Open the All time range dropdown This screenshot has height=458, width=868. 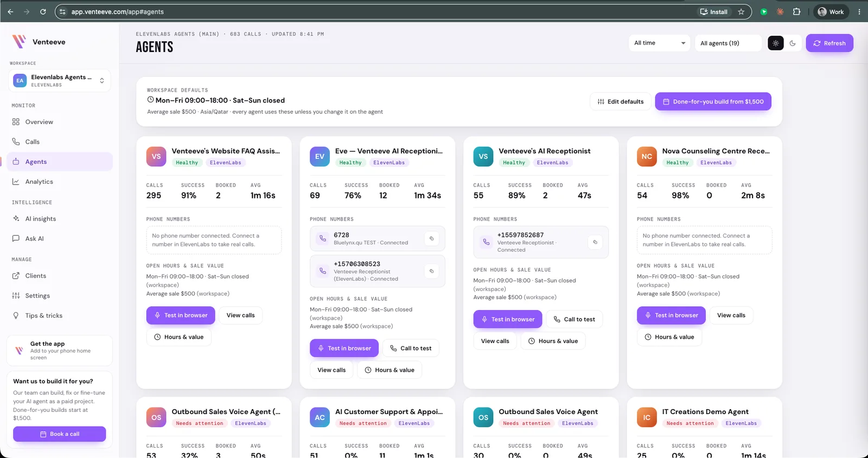660,43
